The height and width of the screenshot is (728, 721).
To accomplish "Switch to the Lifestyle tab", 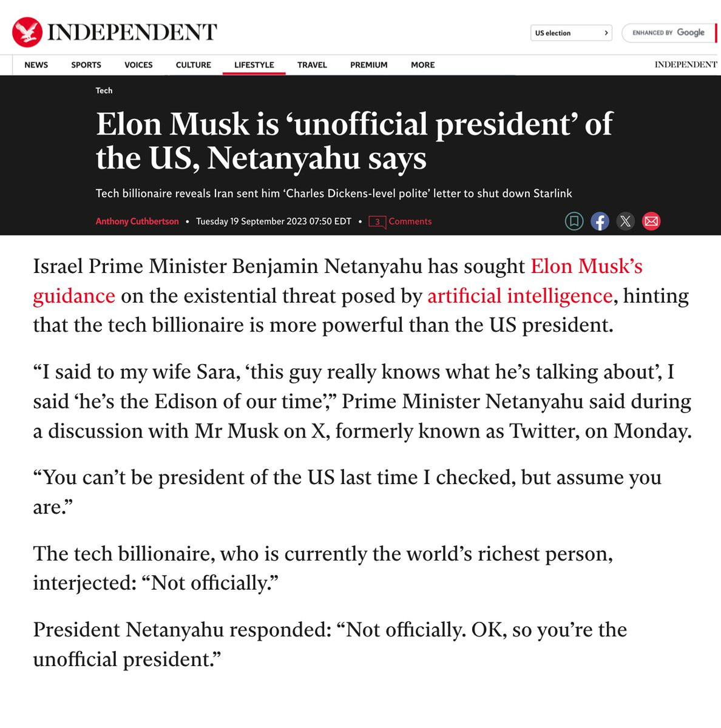I will coord(254,65).
